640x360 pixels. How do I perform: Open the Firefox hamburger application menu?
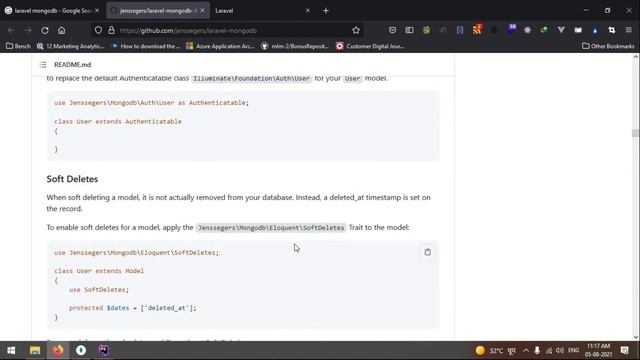pos(629,30)
